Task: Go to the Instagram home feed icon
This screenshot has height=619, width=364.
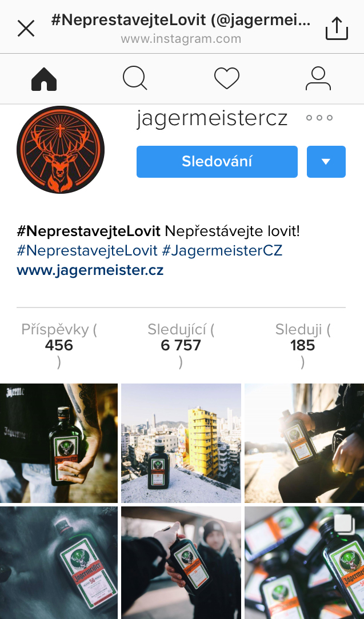Action: point(44,79)
